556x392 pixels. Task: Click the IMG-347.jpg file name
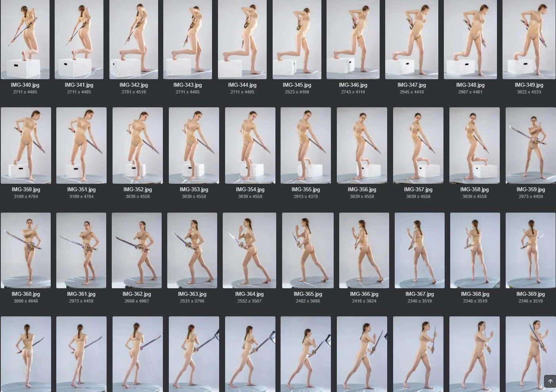tap(412, 85)
